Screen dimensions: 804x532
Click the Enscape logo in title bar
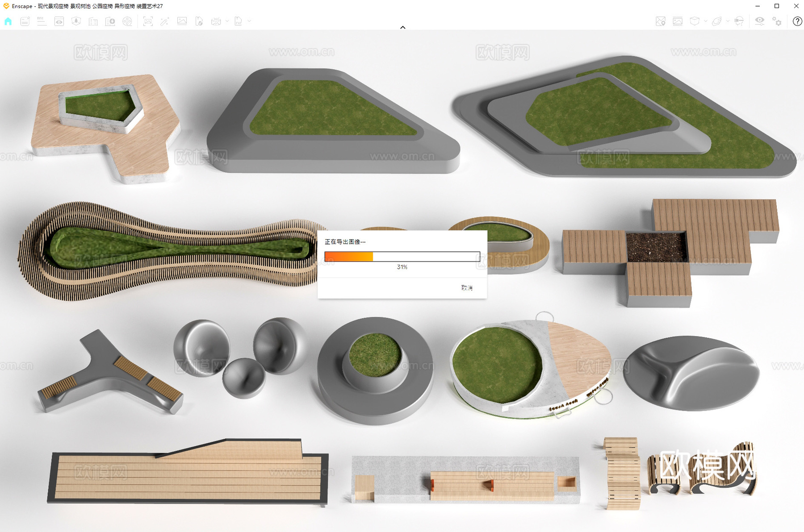coord(6,6)
